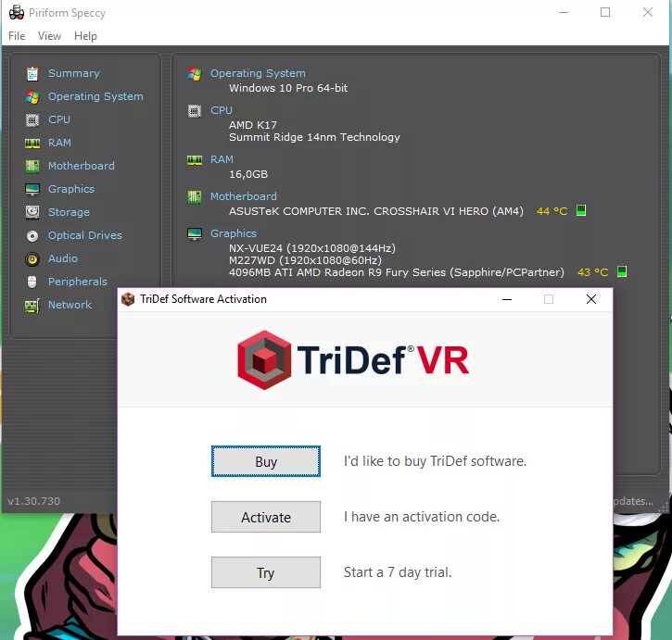Open Audio section in sidebar
The height and width of the screenshot is (640, 672).
(x=63, y=258)
